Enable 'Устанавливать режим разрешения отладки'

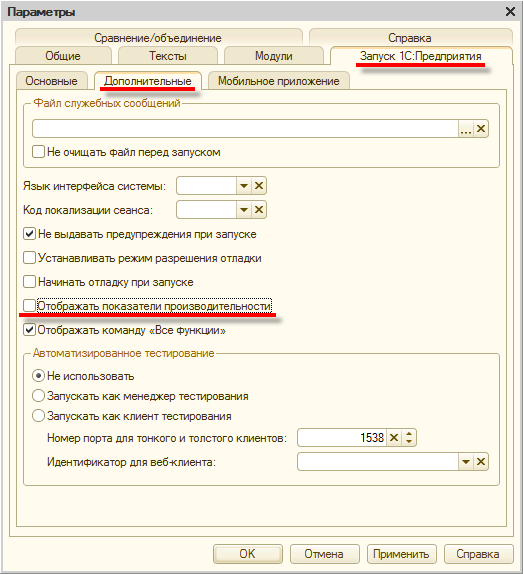pyautogui.click(x=29, y=258)
